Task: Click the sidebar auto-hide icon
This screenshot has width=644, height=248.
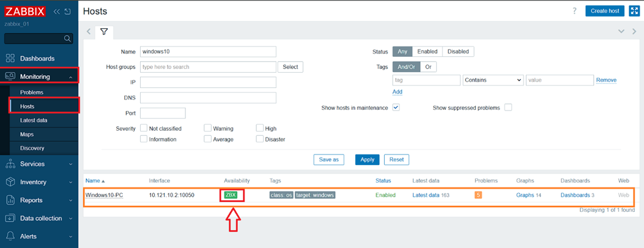Action: tap(67, 11)
